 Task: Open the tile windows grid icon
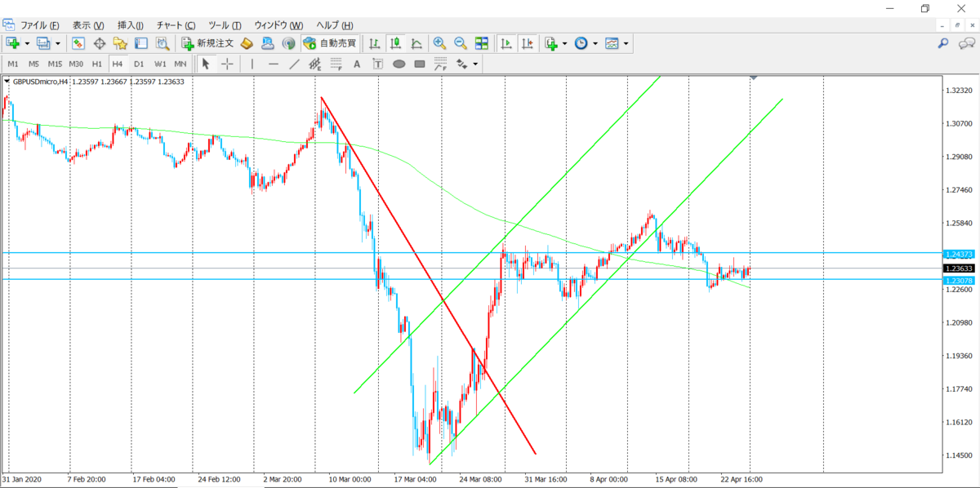(x=482, y=43)
